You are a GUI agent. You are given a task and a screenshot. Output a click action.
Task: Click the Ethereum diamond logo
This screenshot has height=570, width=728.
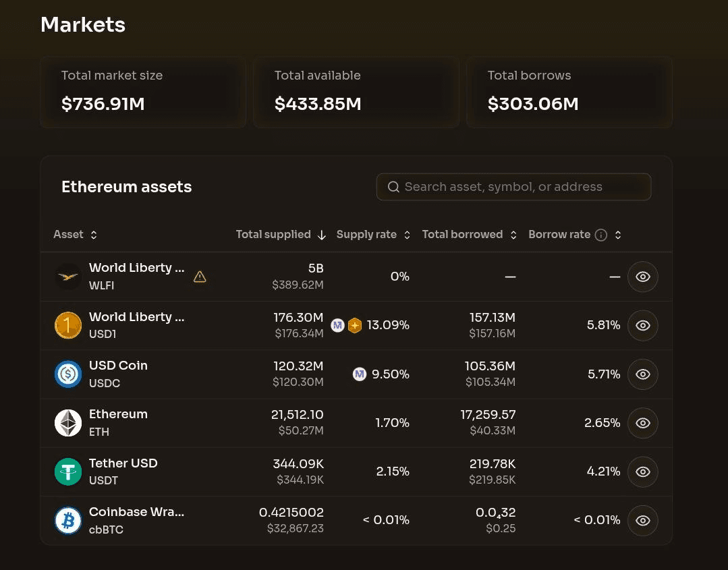[x=68, y=423]
